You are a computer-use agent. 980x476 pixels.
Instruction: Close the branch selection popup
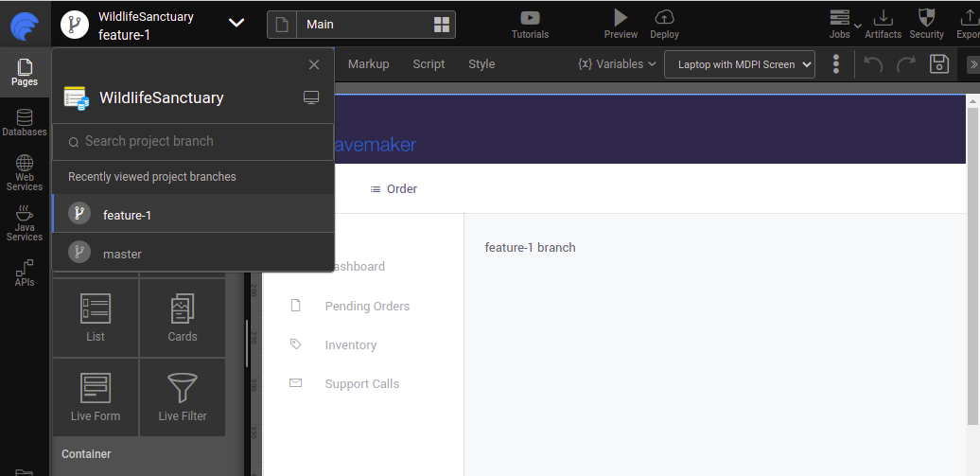(x=314, y=64)
